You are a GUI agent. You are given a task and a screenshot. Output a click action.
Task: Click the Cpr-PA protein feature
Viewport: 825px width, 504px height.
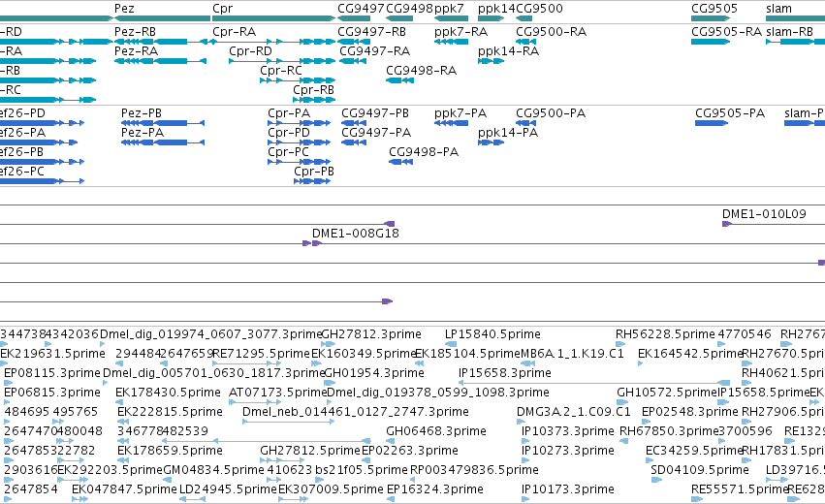pos(299,123)
